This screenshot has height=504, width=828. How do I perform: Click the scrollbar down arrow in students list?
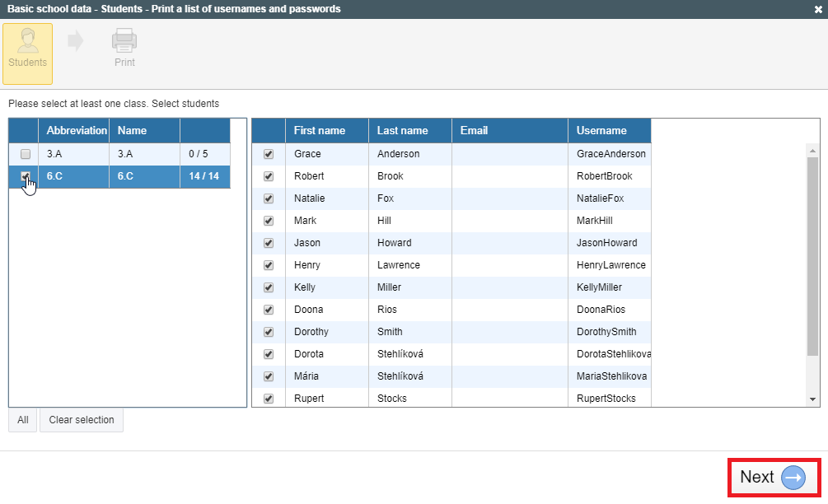tap(812, 399)
